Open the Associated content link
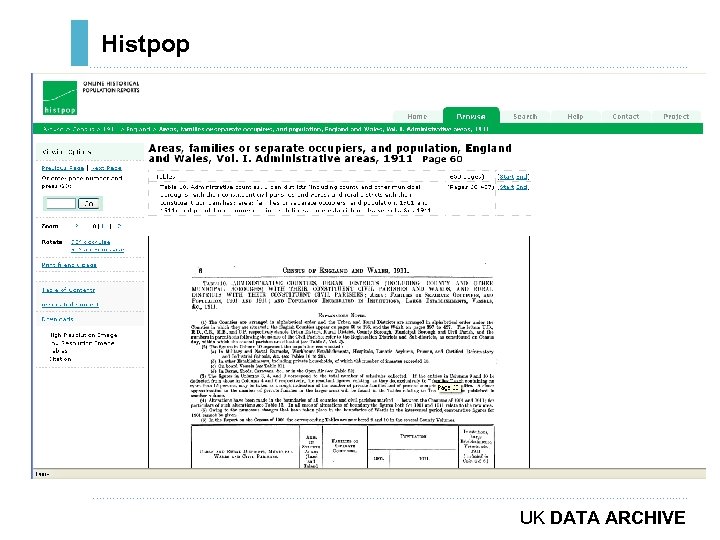Image resolution: width=720 pixels, height=540 pixels. pyautogui.click(x=70, y=304)
